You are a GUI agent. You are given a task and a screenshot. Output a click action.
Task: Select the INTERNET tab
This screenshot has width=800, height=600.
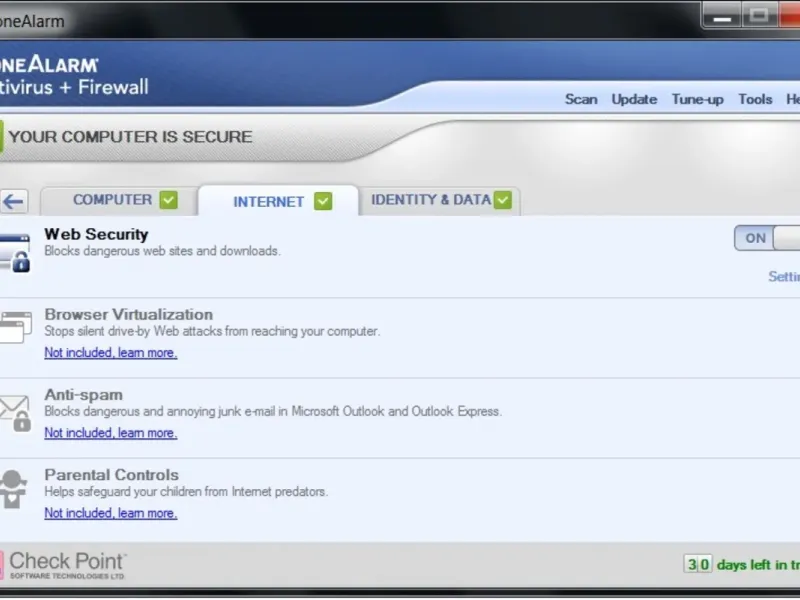[x=278, y=201]
